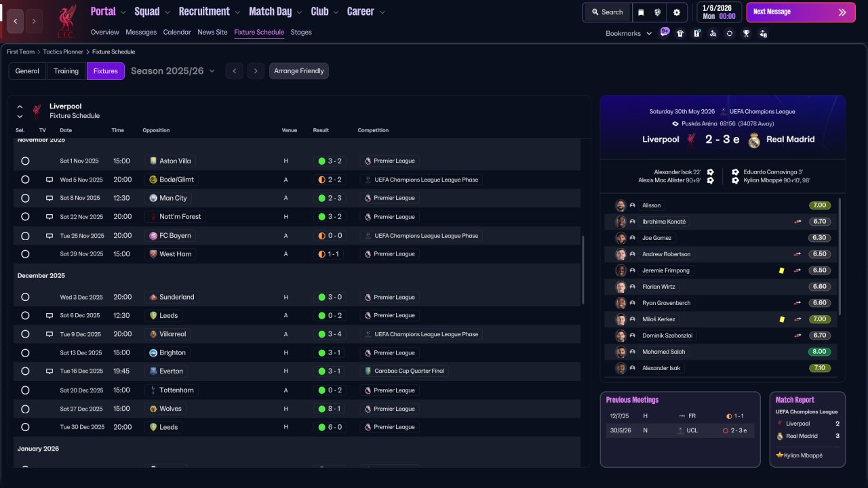
Task: Select the FC Bayern fixture radio button
Action: point(25,236)
